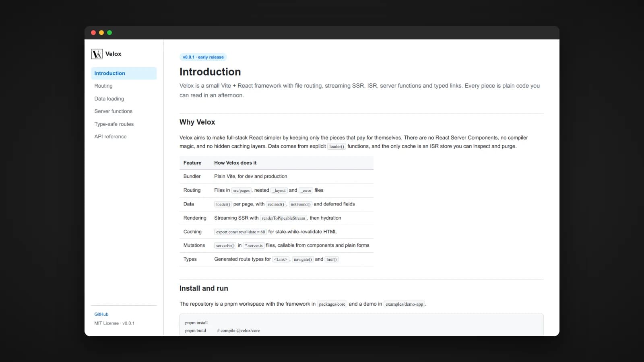Click the examples/demo-app code snippet
This screenshot has width=644, height=362.
tap(405, 304)
